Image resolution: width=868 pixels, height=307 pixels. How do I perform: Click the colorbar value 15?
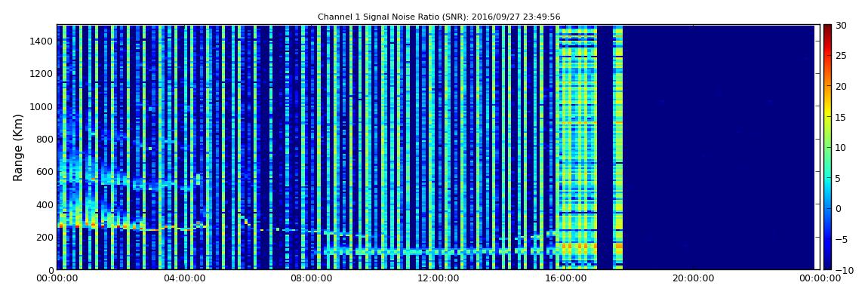point(842,117)
